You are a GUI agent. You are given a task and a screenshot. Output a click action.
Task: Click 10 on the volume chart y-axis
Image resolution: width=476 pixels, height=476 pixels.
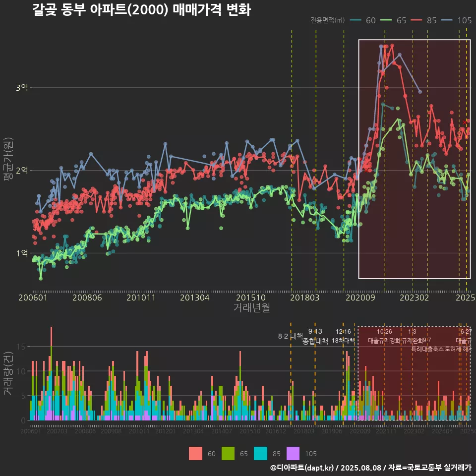21,371
